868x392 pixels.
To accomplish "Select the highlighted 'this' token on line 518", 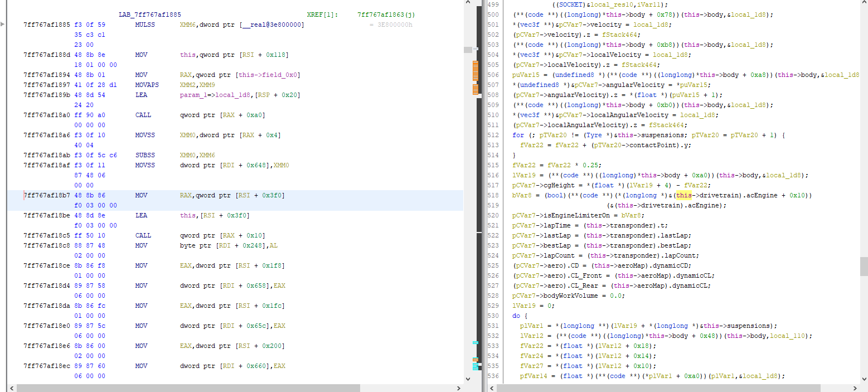I will pos(683,195).
